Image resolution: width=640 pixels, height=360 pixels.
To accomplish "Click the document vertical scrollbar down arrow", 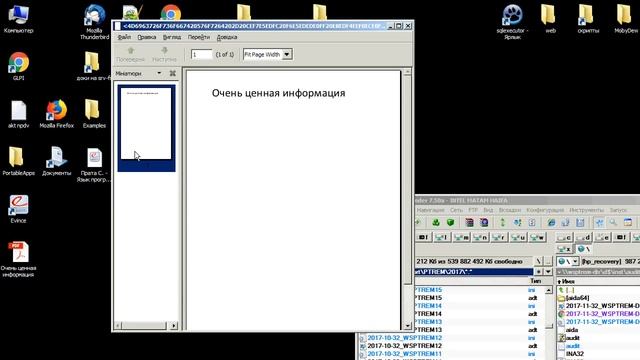I will point(407,326).
